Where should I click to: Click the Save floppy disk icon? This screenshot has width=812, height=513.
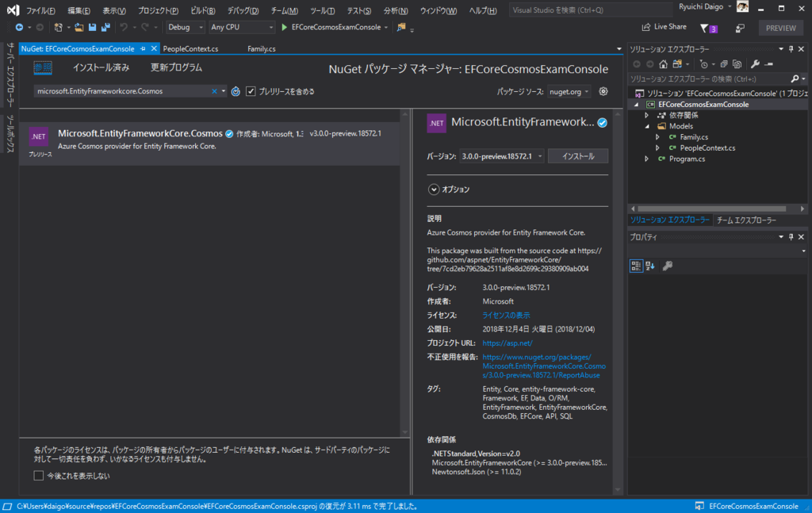pos(92,28)
